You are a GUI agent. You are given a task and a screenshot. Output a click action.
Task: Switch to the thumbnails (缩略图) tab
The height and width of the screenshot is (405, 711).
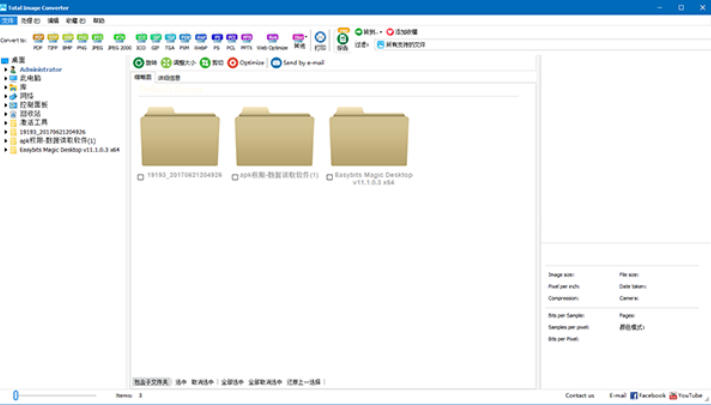point(143,77)
